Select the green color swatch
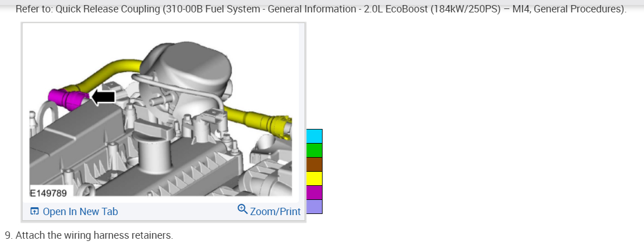This screenshot has height=250, width=644. click(x=314, y=150)
